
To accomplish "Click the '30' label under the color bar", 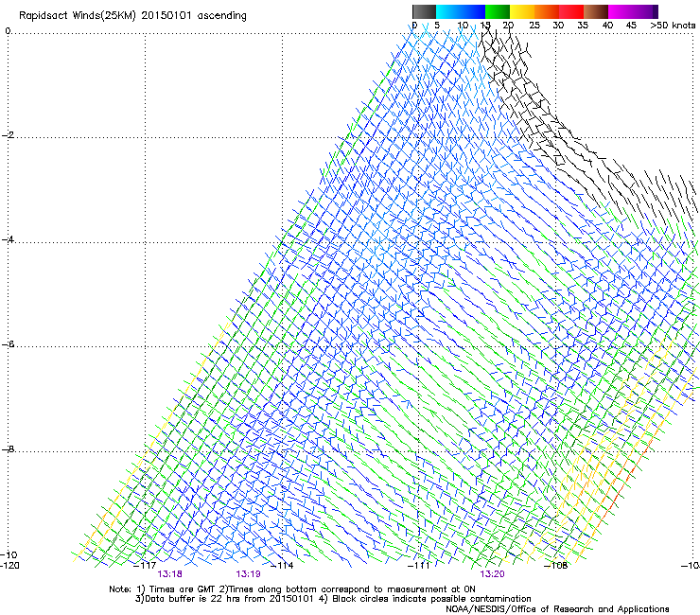I will coord(558,26).
